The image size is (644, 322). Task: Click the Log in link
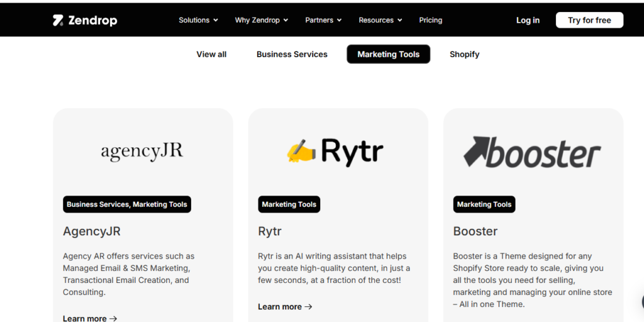coord(528,20)
